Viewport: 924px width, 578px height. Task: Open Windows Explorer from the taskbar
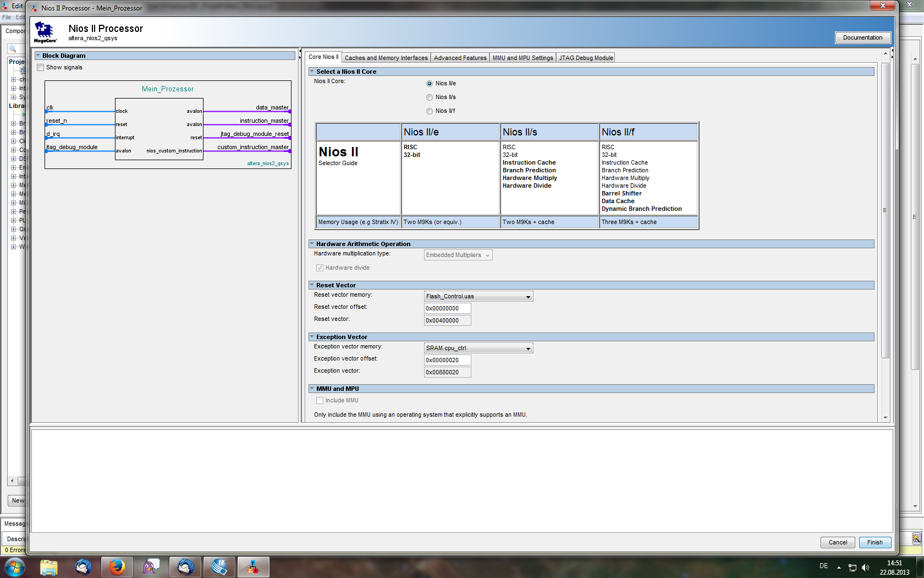tap(49, 567)
